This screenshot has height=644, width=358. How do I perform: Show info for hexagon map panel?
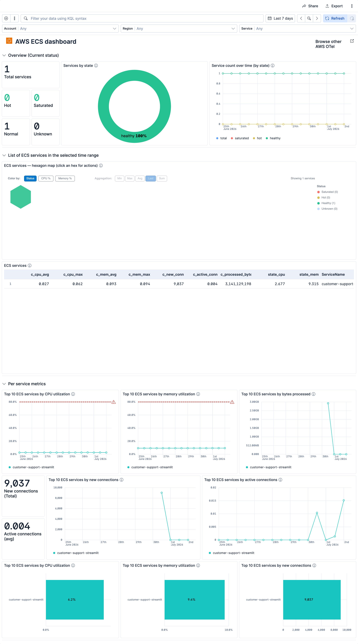coord(101,166)
